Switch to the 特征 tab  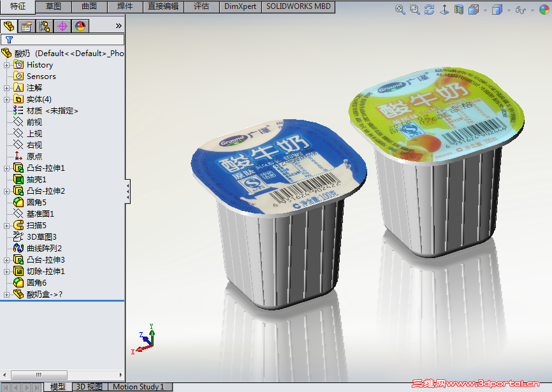point(18,6)
